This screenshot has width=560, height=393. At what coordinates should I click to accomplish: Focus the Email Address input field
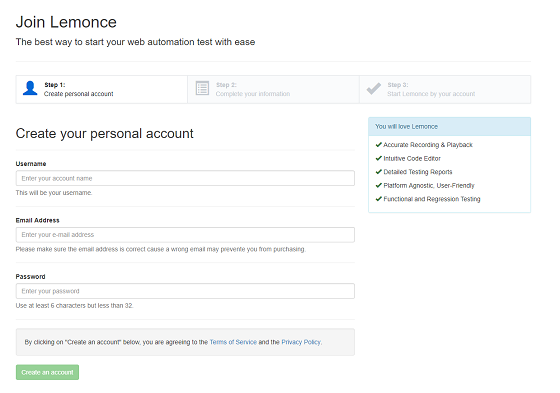(185, 235)
